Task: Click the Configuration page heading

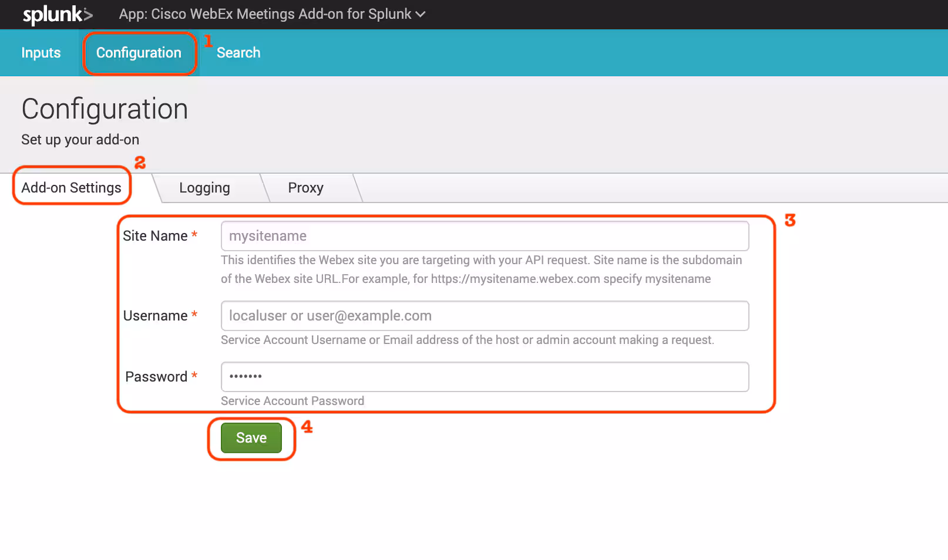Action: pos(105,109)
